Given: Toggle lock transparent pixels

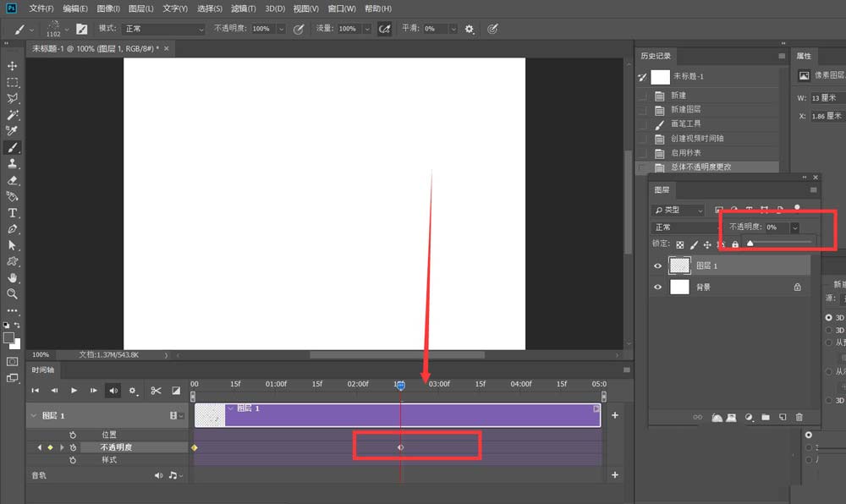Looking at the screenshot, I should (680, 244).
